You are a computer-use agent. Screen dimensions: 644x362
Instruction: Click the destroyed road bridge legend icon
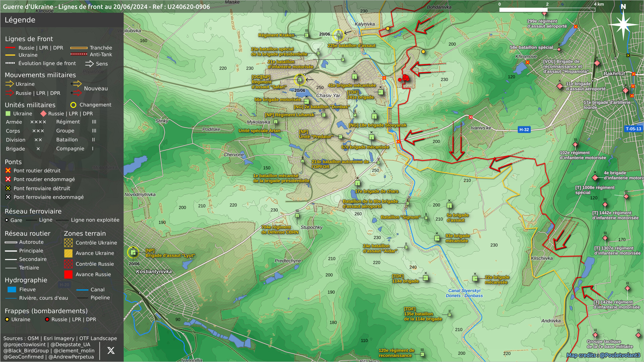(x=8, y=171)
